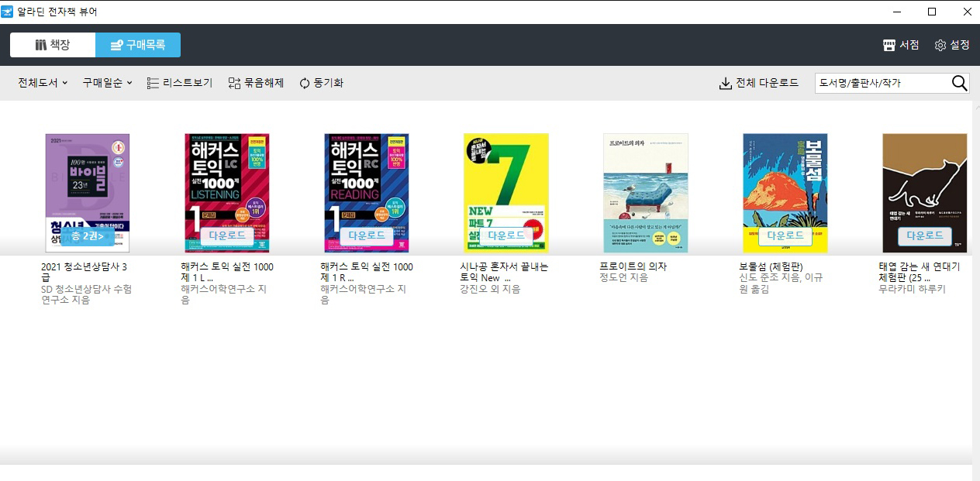Click author text 강진오 외 지음

pyautogui.click(x=490, y=289)
